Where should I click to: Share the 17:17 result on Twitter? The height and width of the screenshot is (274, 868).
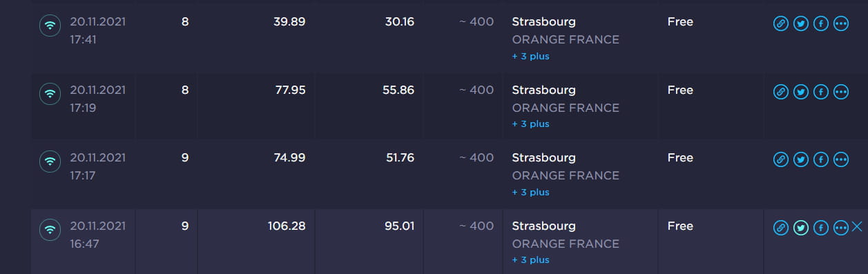click(801, 159)
